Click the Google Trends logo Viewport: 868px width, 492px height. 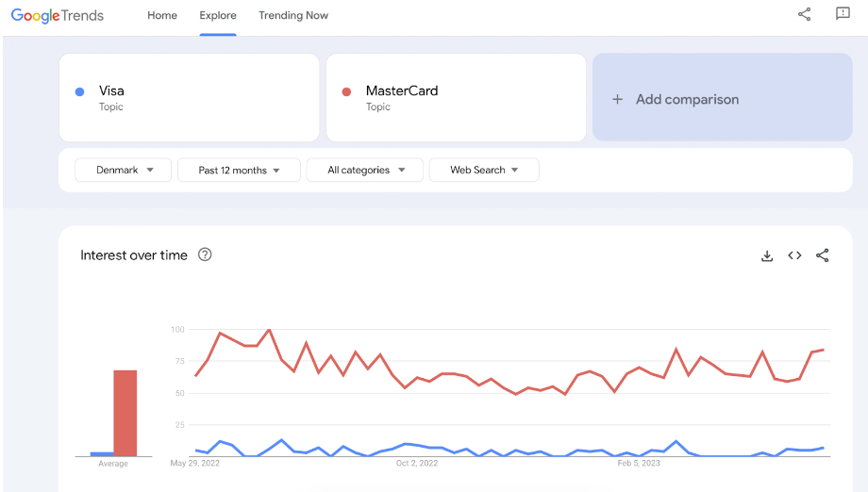pyautogui.click(x=58, y=15)
